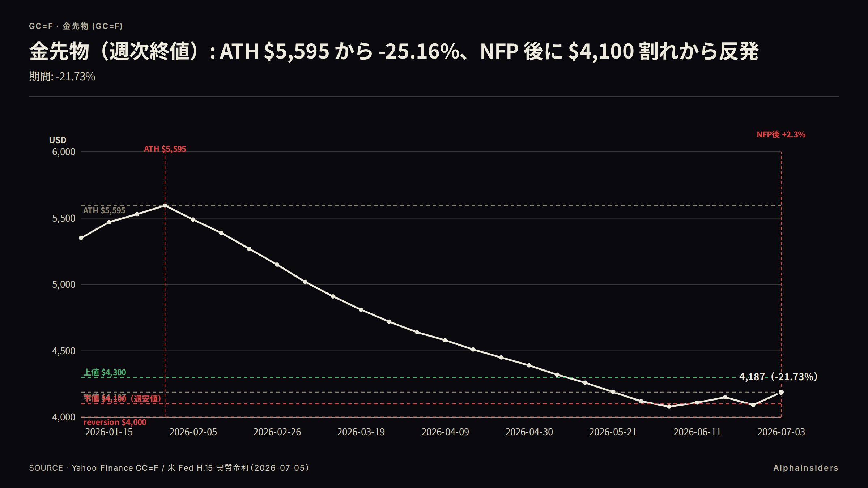The image size is (868, 488).
Task: Click the 'AlphaInsiders' brand label
Action: tap(806, 468)
